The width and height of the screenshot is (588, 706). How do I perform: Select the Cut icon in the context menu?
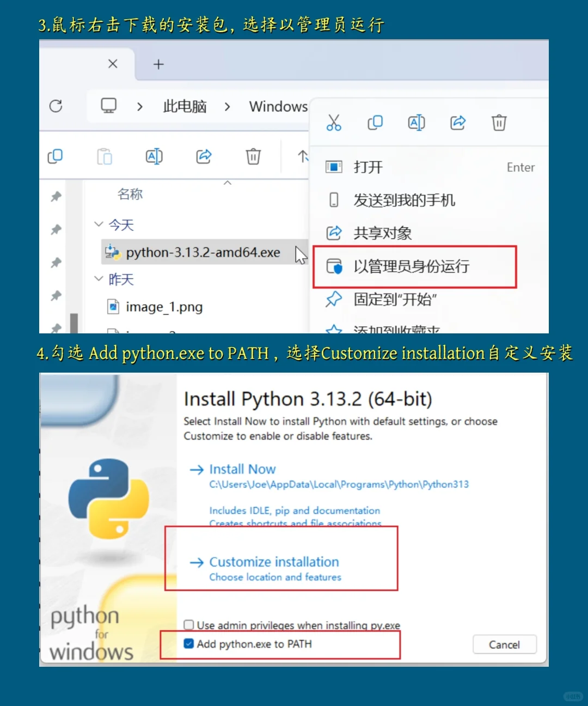click(x=334, y=123)
